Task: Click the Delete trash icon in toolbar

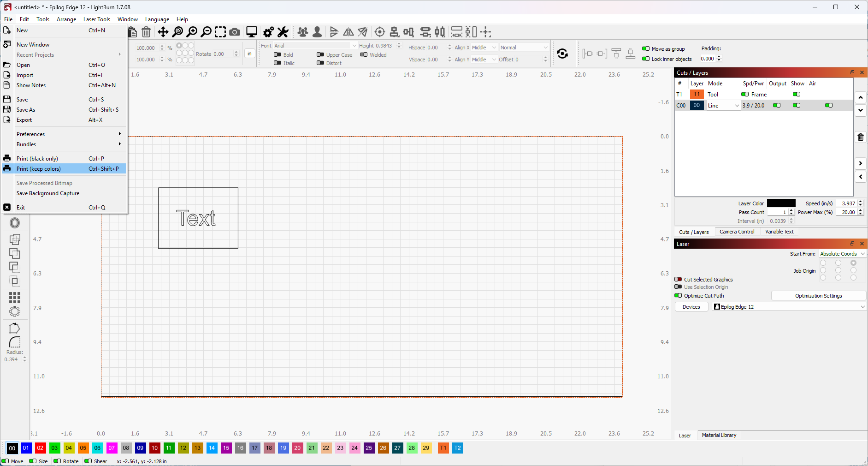Action: [146, 32]
